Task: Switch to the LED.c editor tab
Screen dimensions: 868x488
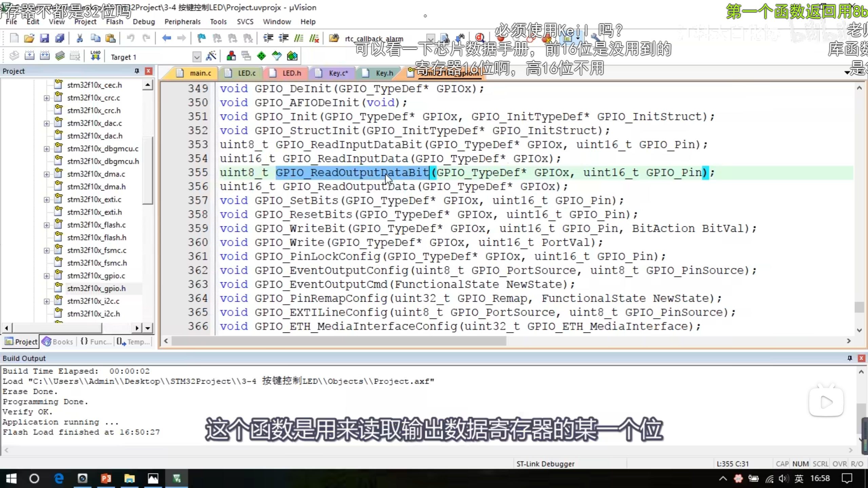Action: point(246,73)
